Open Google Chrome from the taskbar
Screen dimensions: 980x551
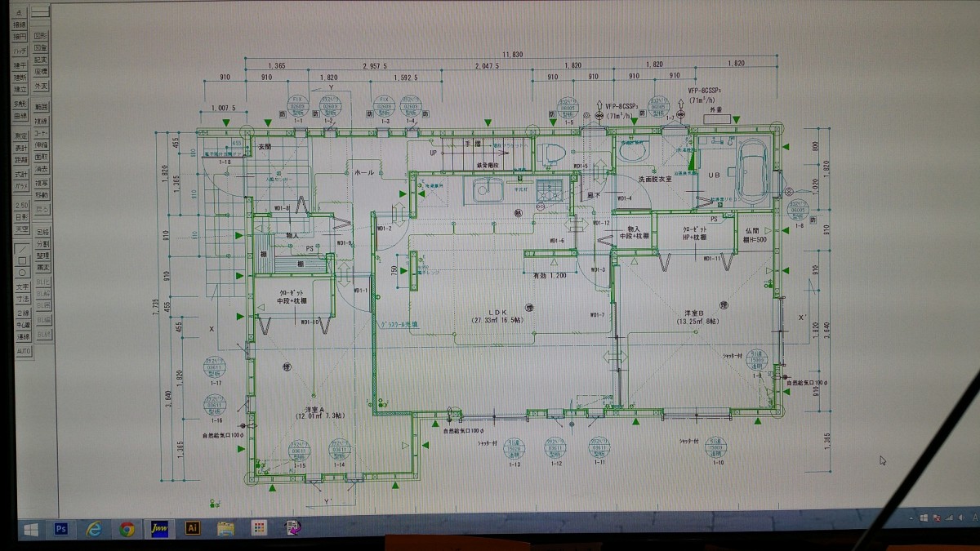[x=127, y=529]
